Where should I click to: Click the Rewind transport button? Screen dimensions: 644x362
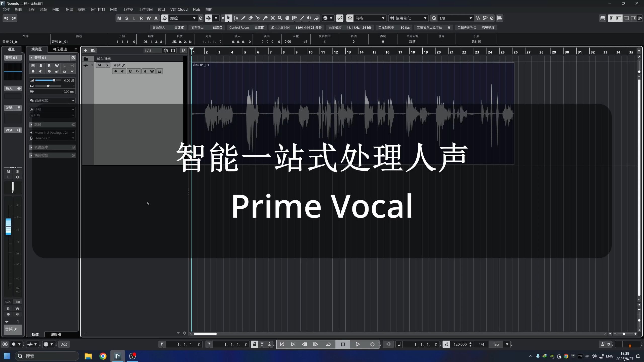(304, 344)
